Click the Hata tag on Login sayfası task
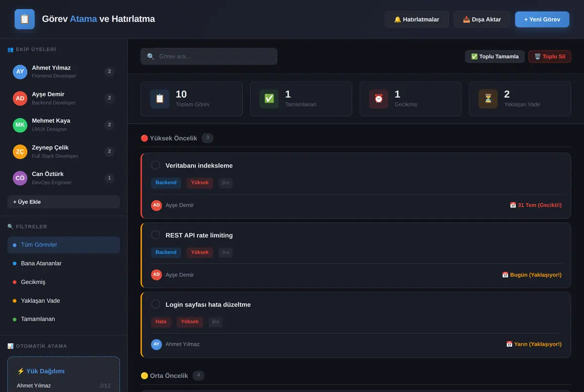 click(x=161, y=322)
